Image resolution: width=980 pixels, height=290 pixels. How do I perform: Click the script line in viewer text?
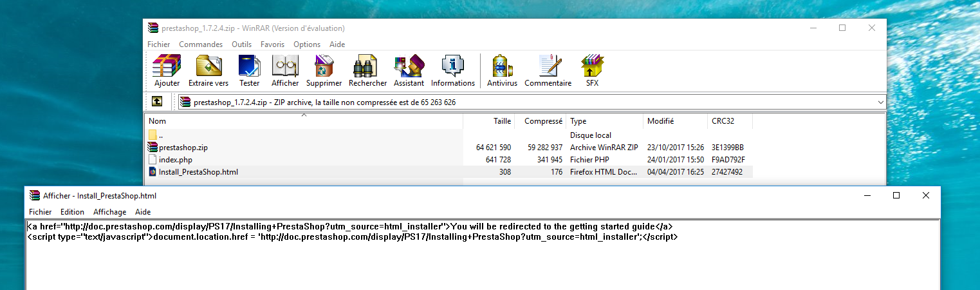353,237
